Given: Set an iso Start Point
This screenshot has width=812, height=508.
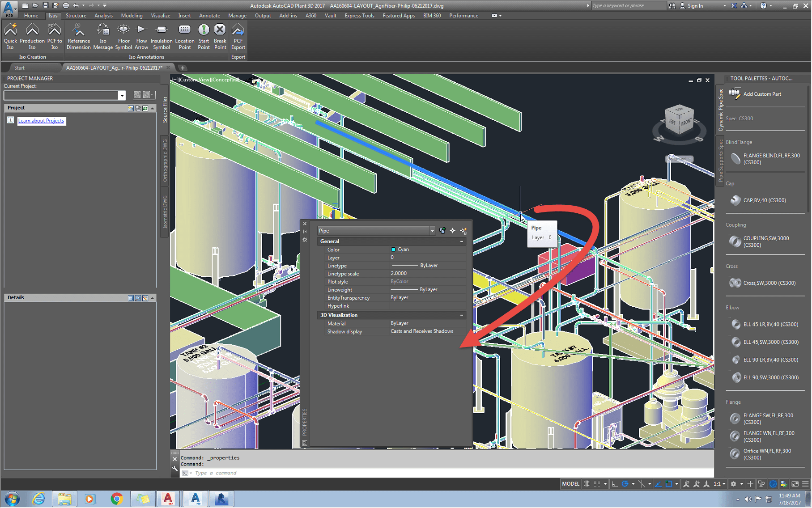Looking at the screenshot, I should [x=204, y=37].
